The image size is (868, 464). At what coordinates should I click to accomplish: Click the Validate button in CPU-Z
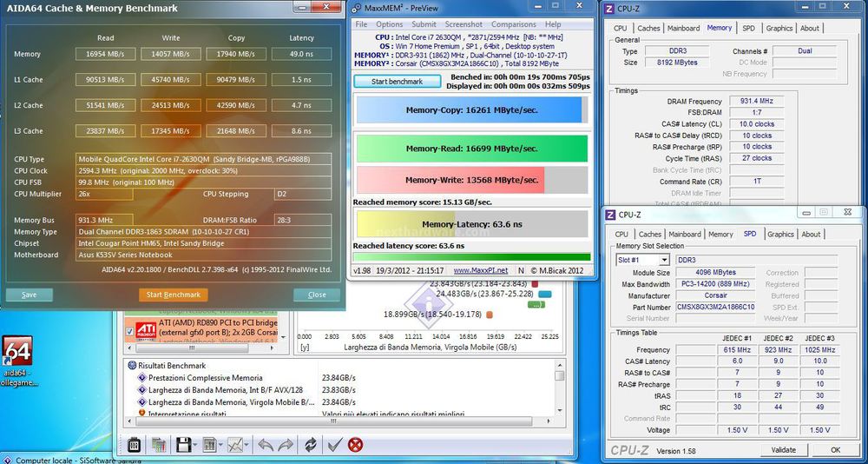(x=783, y=449)
